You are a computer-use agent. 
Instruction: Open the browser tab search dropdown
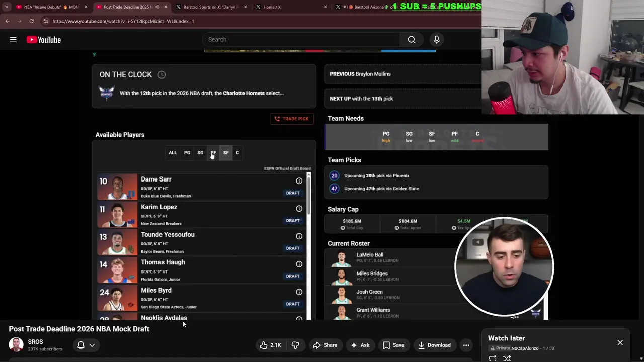pyautogui.click(x=7, y=7)
